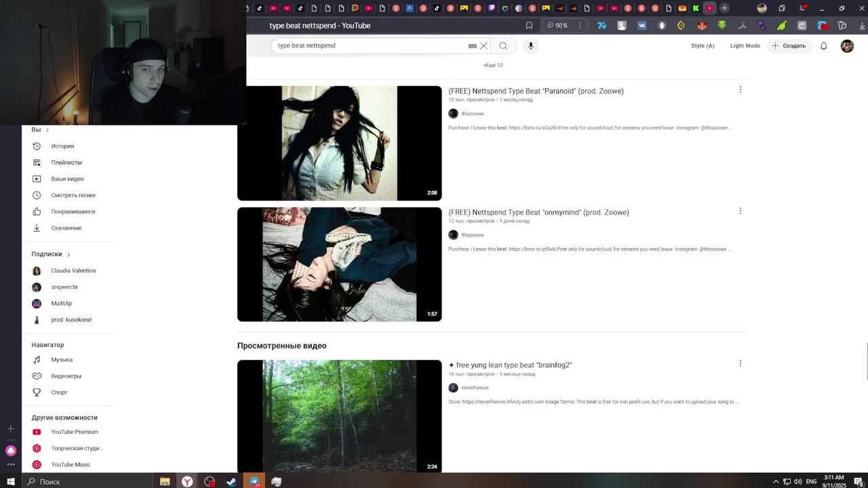This screenshot has width=868, height=488.
Task: Toggle Light Mode
Action: (x=745, y=46)
